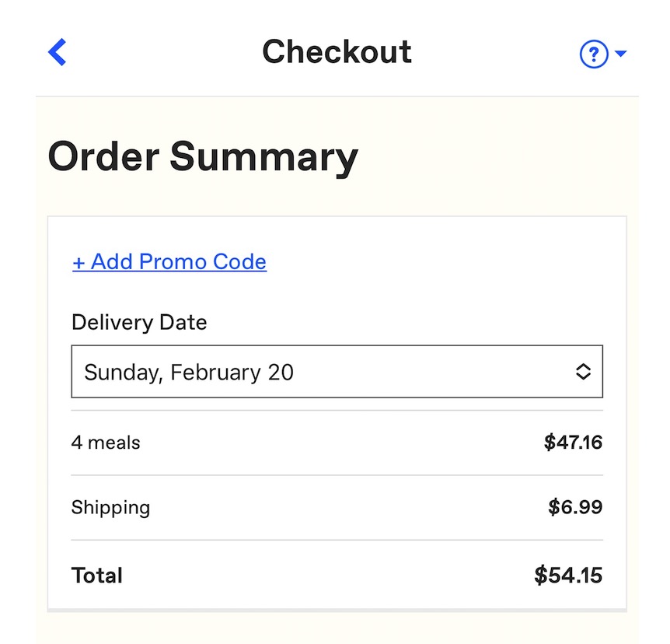Open the Delivery Date dropdown
The height and width of the screenshot is (644, 670).
tap(337, 372)
